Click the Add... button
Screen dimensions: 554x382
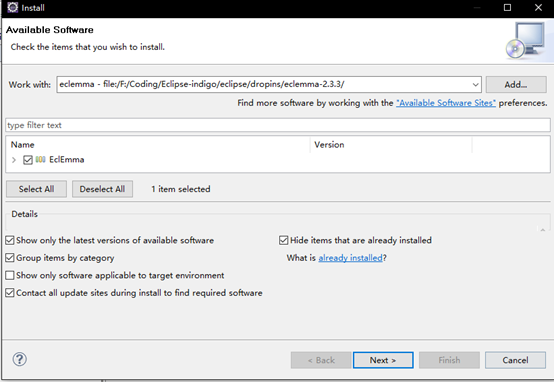pyautogui.click(x=516, y=85)
